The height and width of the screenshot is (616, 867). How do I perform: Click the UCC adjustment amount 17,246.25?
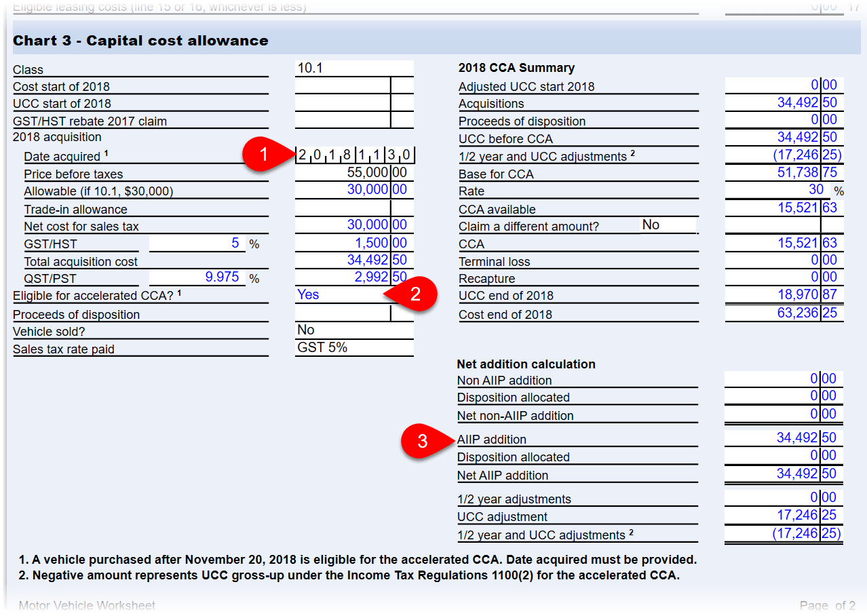pos(784,516)
